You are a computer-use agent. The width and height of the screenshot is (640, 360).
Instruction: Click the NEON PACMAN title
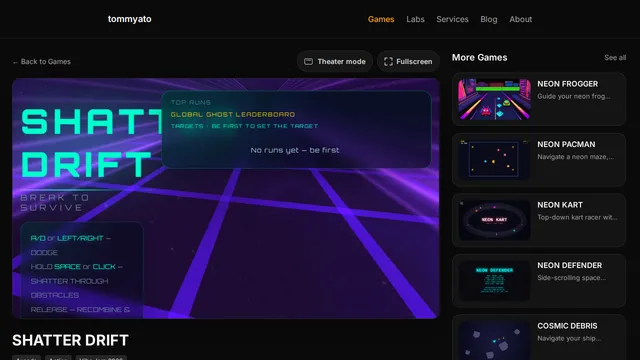(x=566, y=144)
